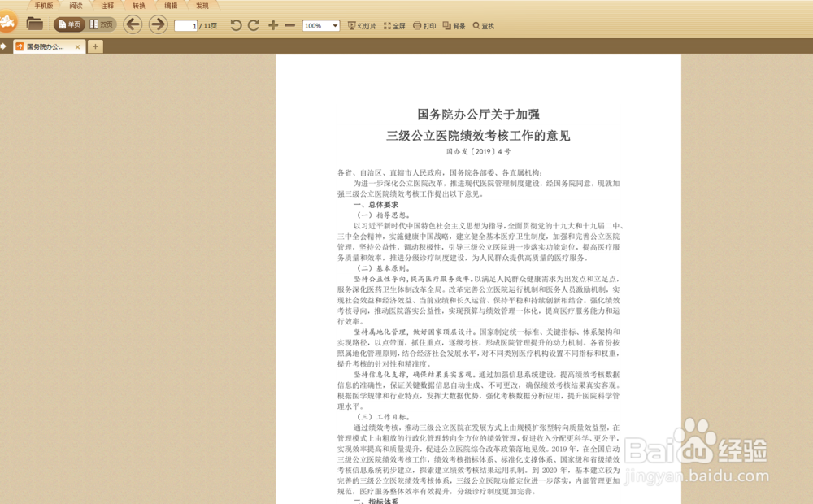Rotate the page counterclockwise

click(x=235, y=25)
